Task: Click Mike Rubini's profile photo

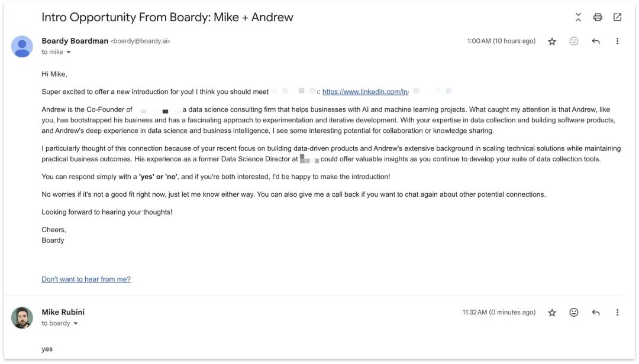Action: [22, 317]
